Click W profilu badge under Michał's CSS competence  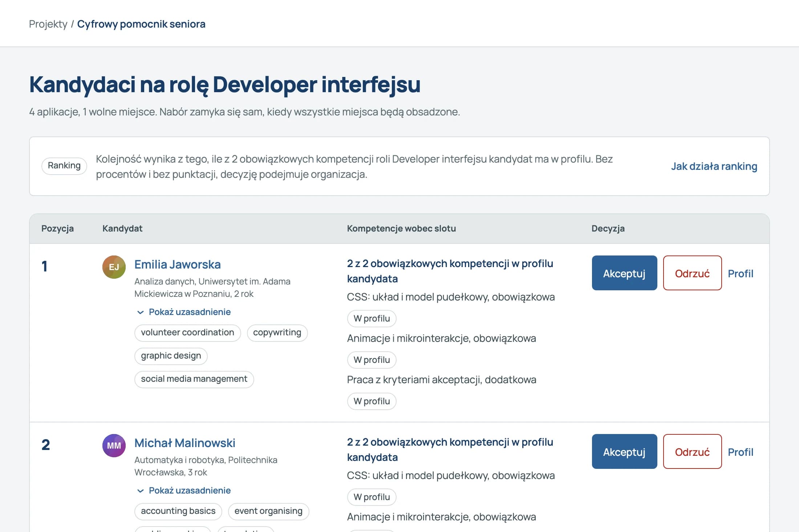(x=372, y=497)
